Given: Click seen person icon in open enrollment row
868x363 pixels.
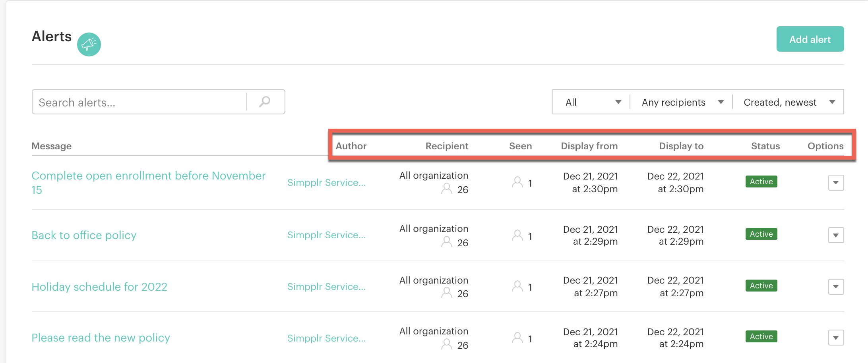Looking at the screenshot, I should tap(517, 182).
